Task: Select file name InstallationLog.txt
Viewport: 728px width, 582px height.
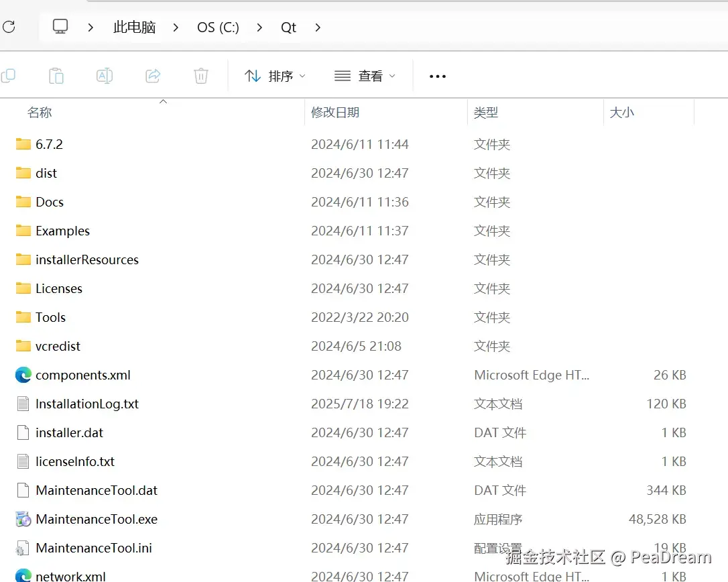Action: [x=87, y=404]
